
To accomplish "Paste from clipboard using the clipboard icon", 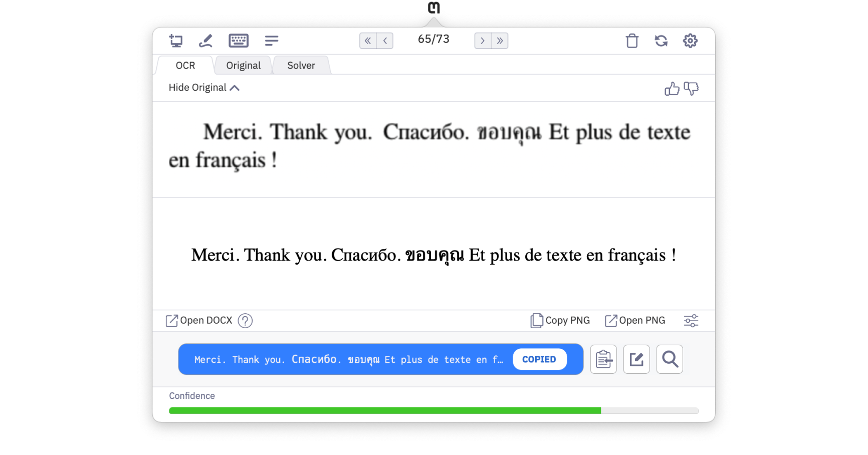I will click(603, 359).
